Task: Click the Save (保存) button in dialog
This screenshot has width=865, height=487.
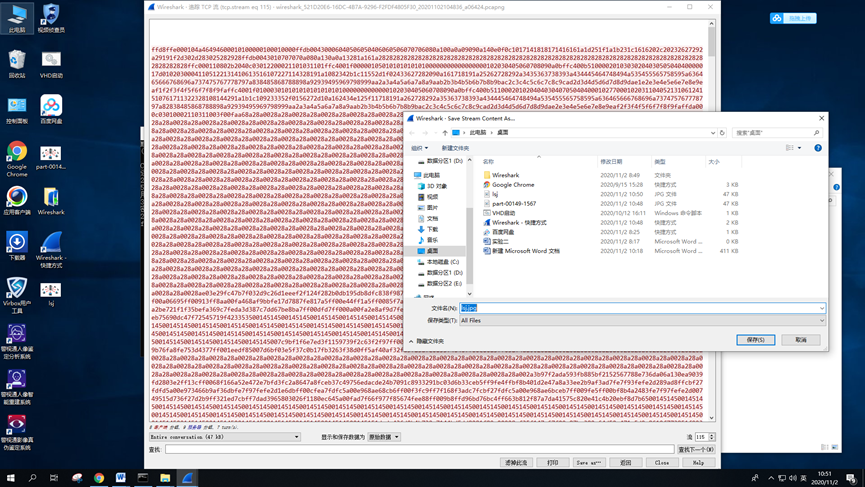Action: click(x=755, y=340)
